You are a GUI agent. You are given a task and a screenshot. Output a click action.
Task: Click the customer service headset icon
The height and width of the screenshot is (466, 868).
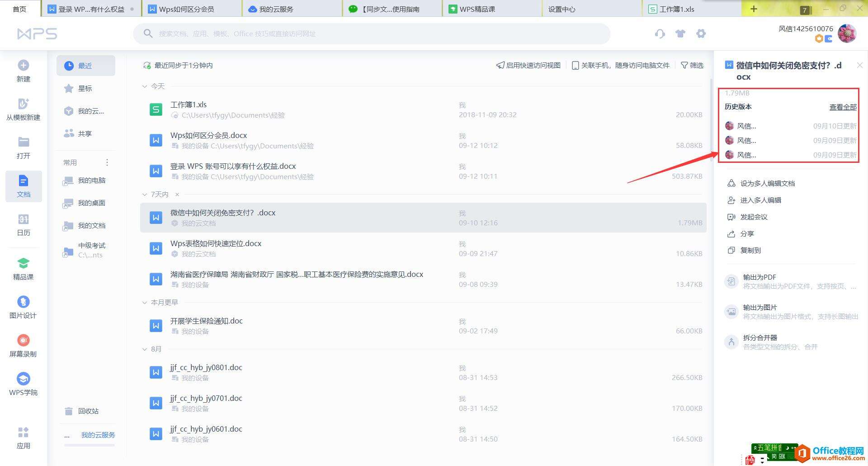tap(660, 33)
